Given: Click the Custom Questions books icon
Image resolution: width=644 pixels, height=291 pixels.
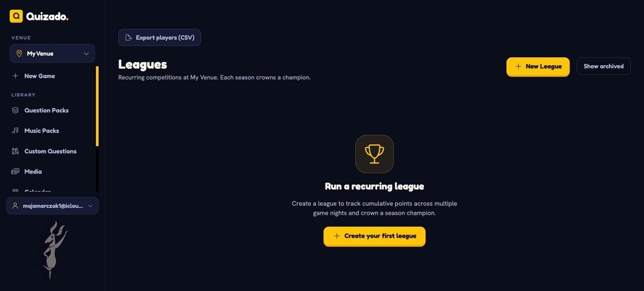Looking at the screenshot, I should pos(15,151).
